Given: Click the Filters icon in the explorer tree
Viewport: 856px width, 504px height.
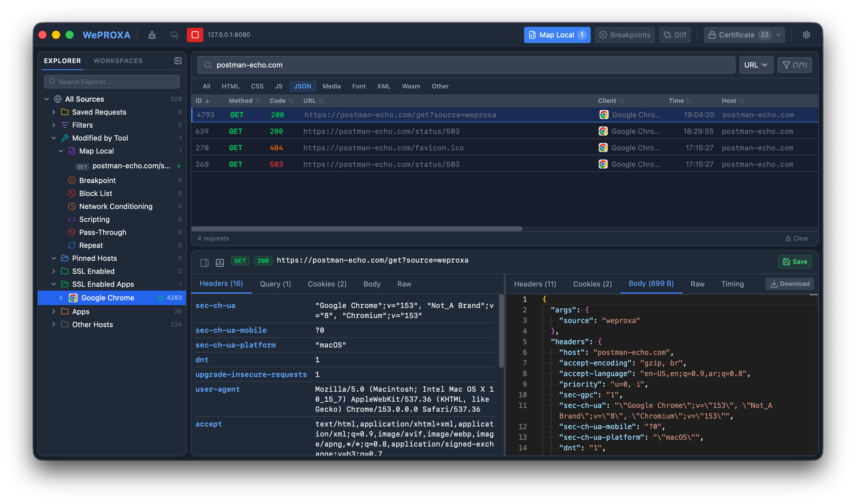Looking at the screenshot, I should (x=65, y=125).
